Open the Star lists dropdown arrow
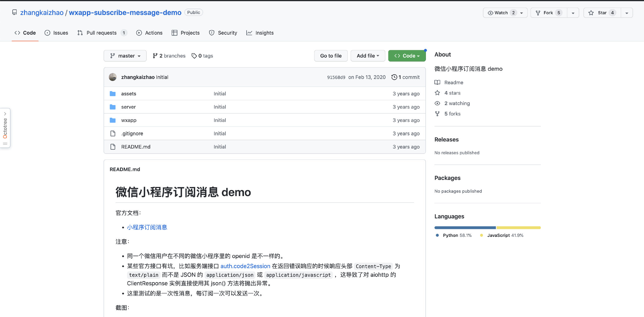The width and height of the screenshot is (644, 317). click(x=627, y=13)
